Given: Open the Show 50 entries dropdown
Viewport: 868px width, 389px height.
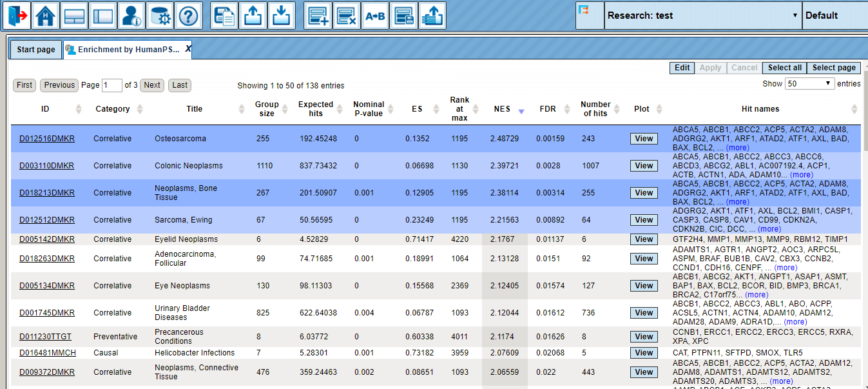Looking at the screenshot, I should point(810,84).
